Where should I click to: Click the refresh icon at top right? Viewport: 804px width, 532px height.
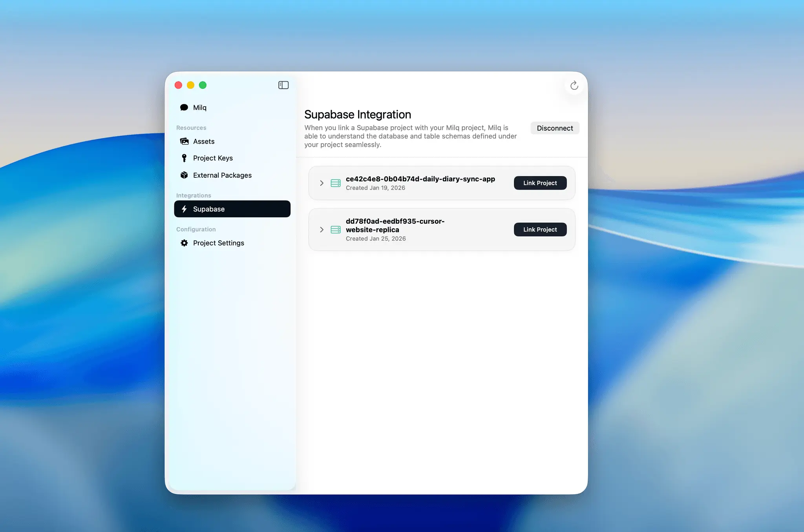[x=574, y=86]
